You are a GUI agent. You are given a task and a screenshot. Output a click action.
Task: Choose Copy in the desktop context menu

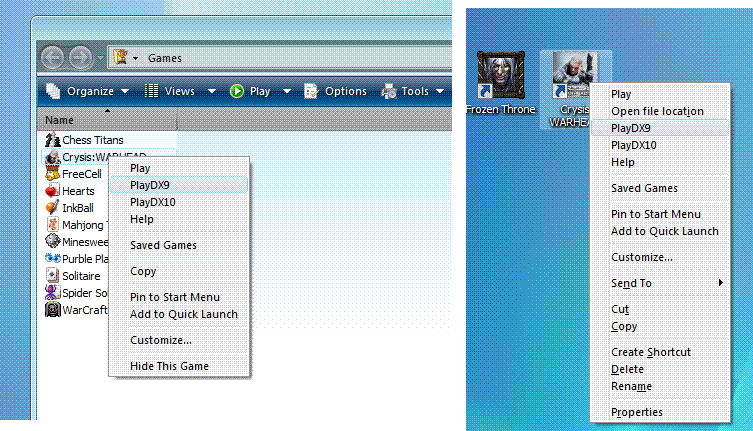pos(660,326)
